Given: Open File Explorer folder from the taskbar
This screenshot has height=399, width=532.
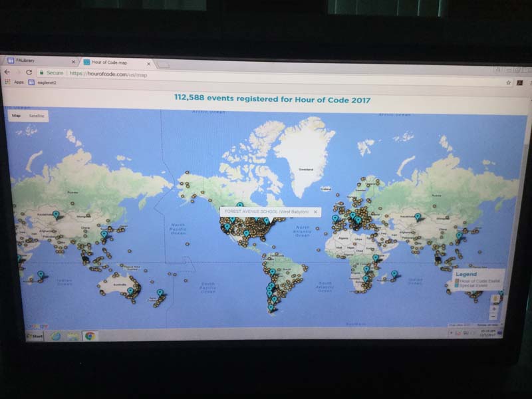Looking at the screenshot, I should 73,336.
